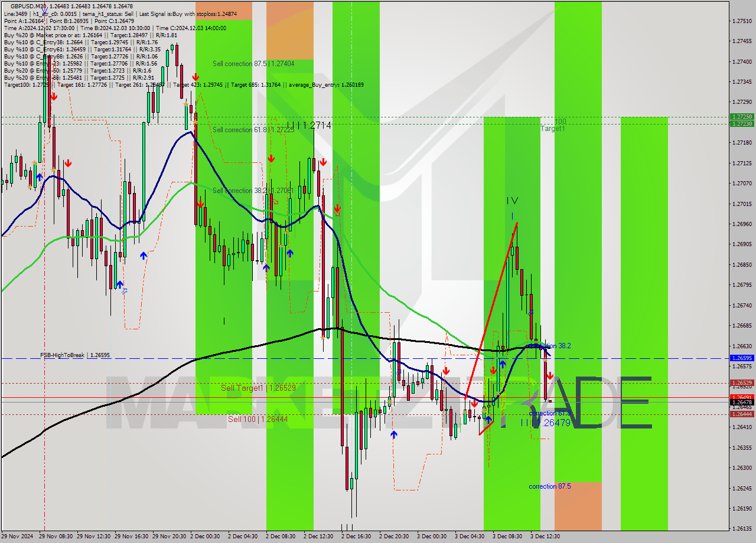Click green price tag 1.27250 on axis
756x543 pixels.
741,117
